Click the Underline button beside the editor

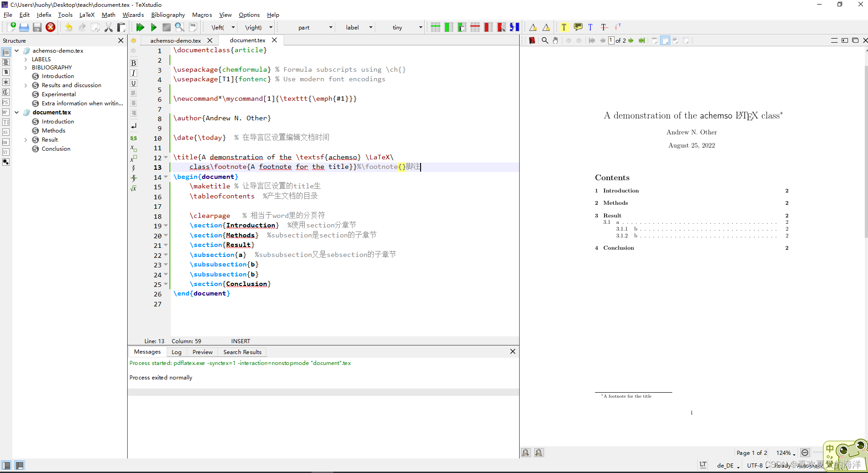pos(134,83)
